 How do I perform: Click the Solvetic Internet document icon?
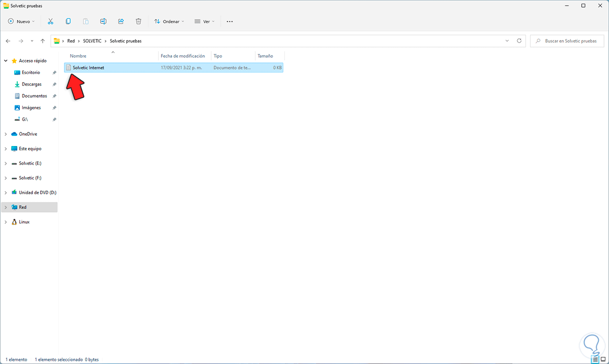click(69, 67)
